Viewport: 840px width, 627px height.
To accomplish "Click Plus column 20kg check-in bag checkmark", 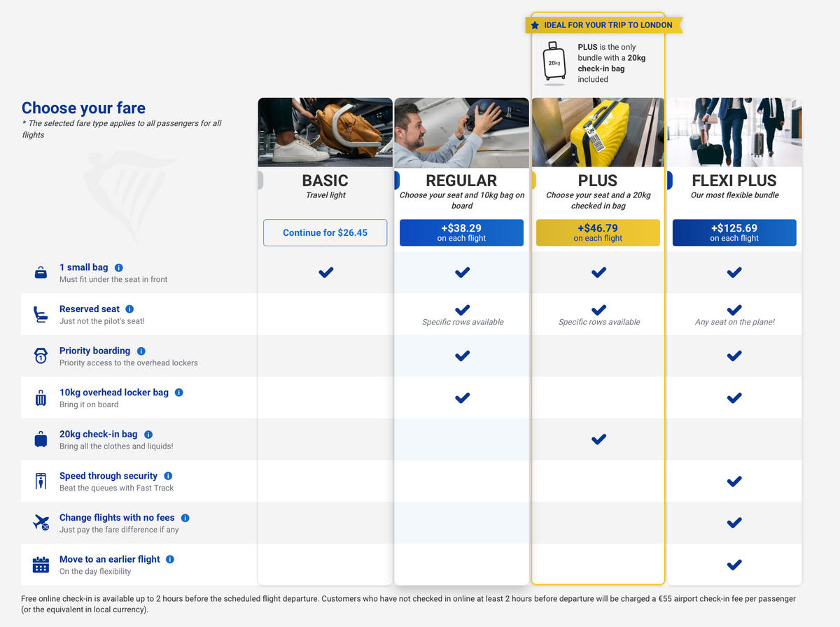I will pos(598,439).
